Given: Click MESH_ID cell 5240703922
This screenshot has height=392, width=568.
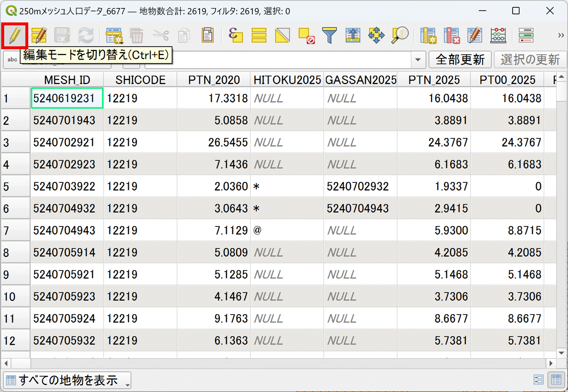Looking at the screenshot, I should 67,186.
